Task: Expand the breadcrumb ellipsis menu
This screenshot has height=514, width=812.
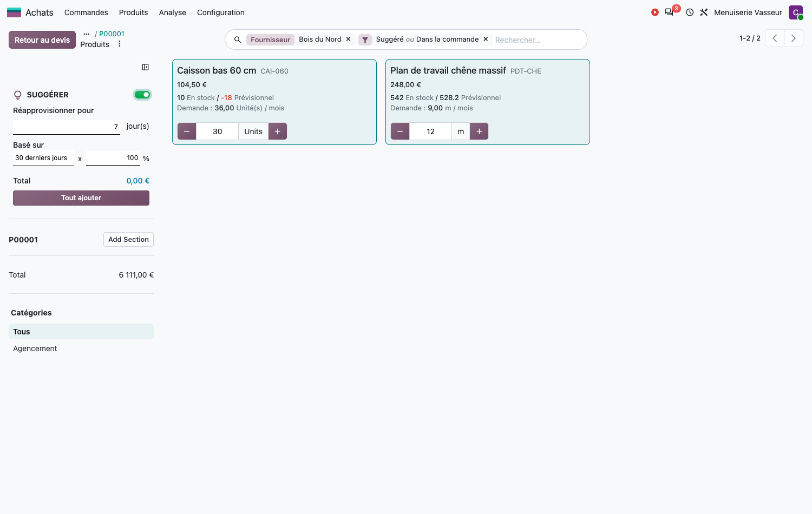Action: [x=87, y=34]
